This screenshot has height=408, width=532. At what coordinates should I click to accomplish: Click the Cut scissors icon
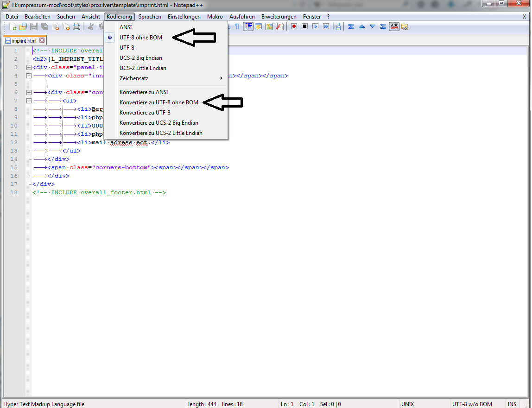point(90,26)
